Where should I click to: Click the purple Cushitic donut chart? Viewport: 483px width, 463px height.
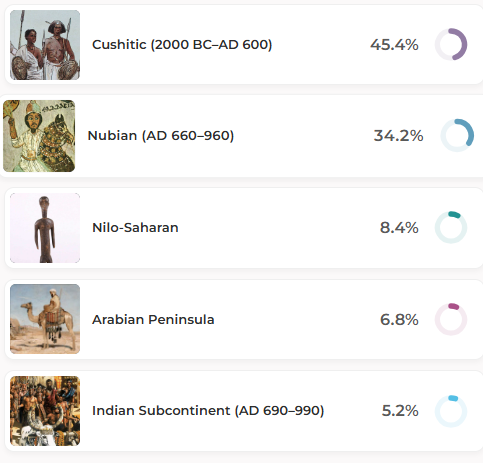point(451,44)
